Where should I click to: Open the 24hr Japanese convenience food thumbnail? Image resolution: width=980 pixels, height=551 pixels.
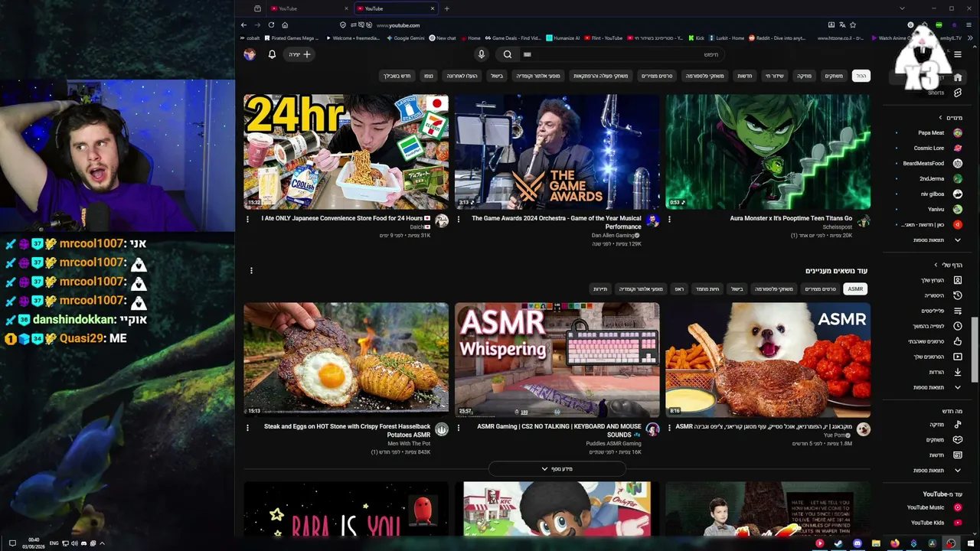[346, 152]
